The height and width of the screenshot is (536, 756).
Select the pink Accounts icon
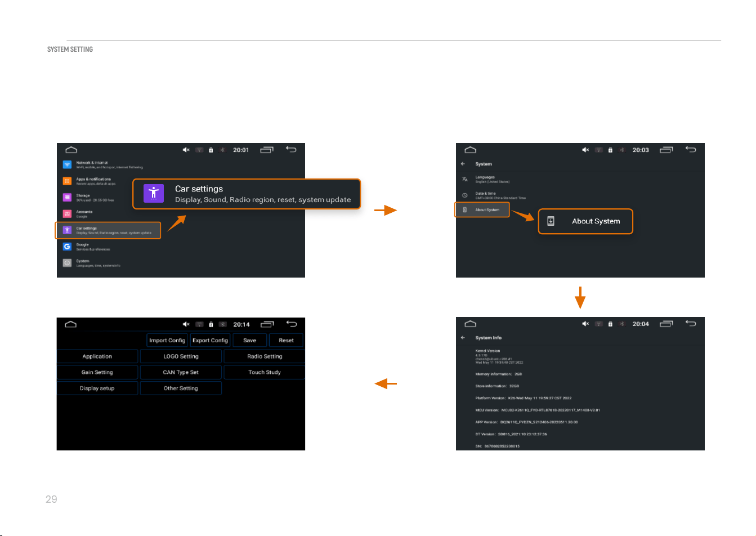[67, 214]
